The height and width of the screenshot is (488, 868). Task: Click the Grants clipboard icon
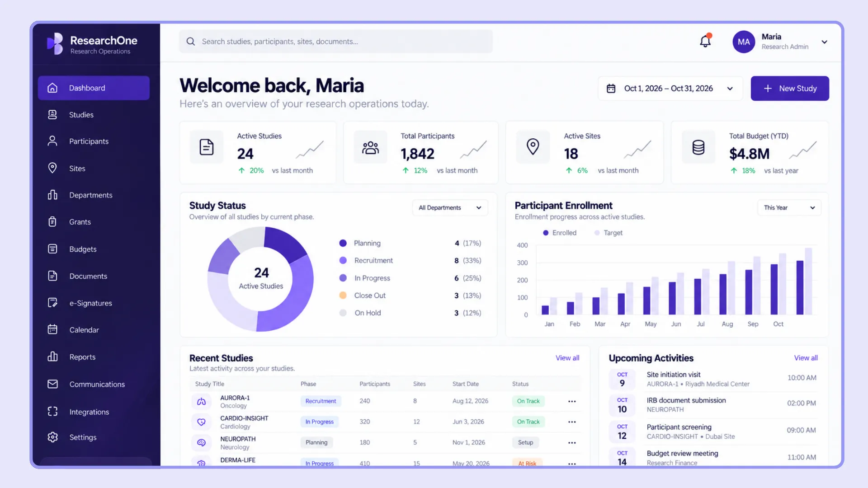pyautogui.click(x=52, y=221)
